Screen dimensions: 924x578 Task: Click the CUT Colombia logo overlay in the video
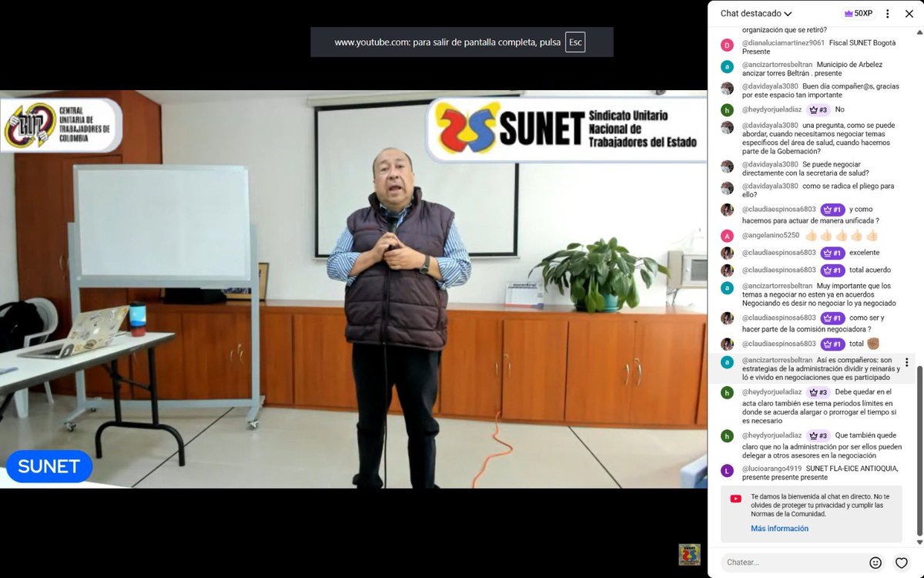pyautogui.click(x=62, y=124)
